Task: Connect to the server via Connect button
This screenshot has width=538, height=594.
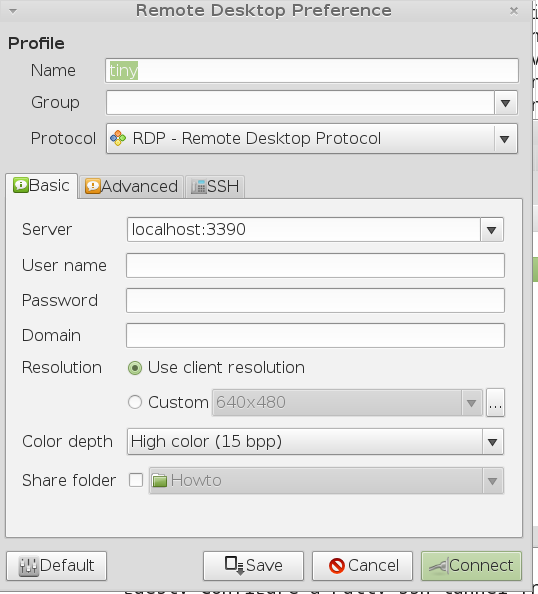Action: tap(471, 566)
